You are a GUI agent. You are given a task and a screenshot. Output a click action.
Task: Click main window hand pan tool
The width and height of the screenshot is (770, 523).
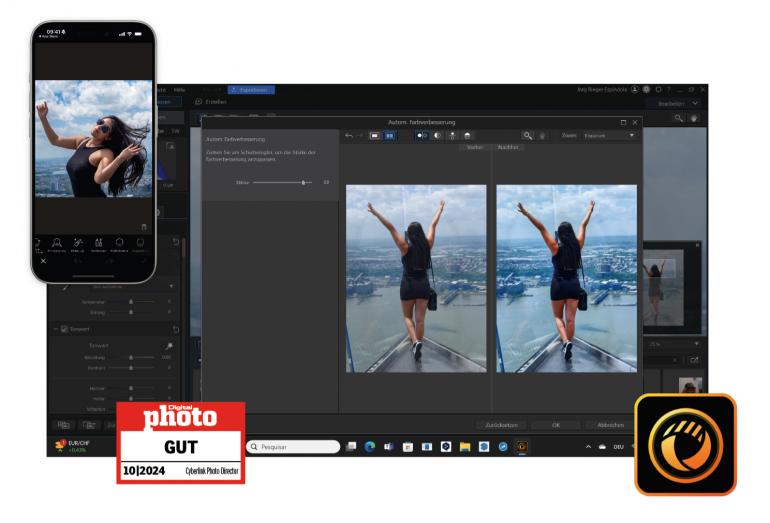click(x=694, y=118)
